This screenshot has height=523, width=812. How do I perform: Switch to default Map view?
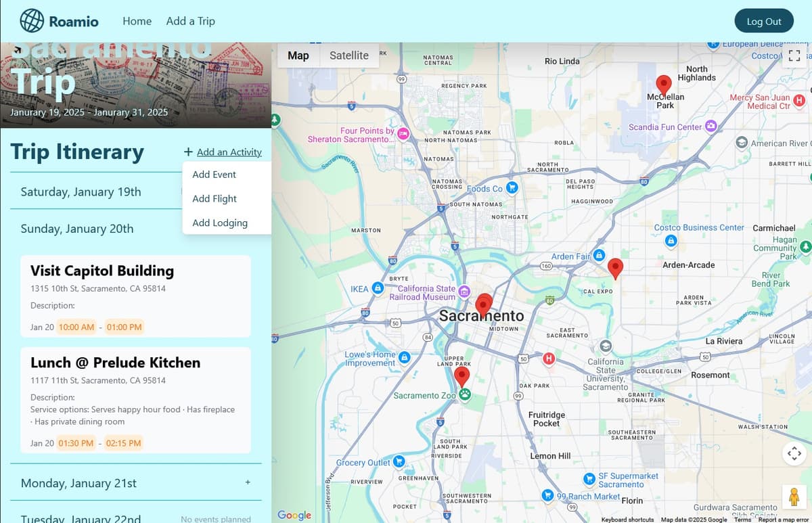click(298, 55)
